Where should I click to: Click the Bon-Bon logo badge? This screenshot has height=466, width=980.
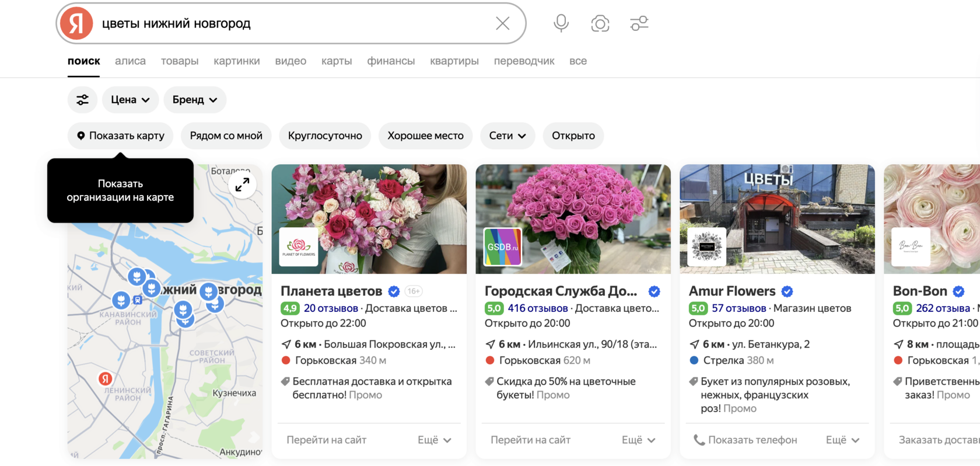pyautogui.click(x=911, y=247)
